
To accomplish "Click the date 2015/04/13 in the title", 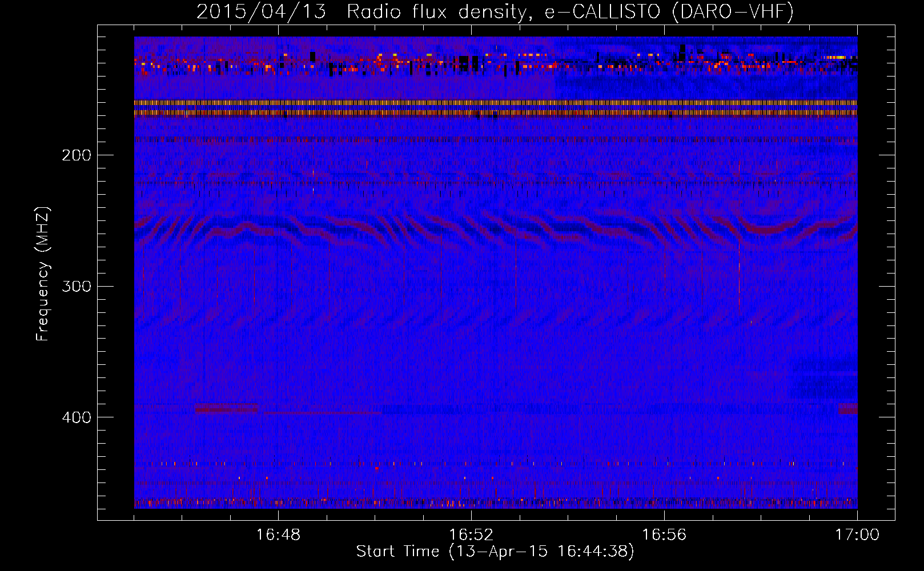I will coord(261,11).
